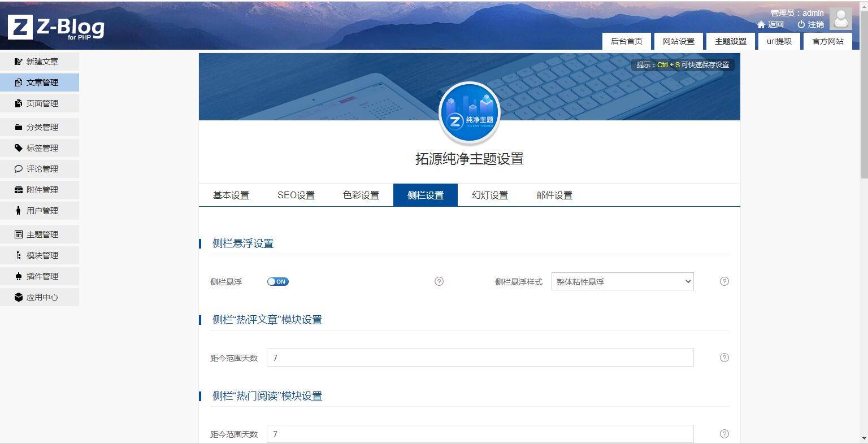
Task: Click the help icon next to 侧栏悬浮
Action: click(x=439, y=281)
